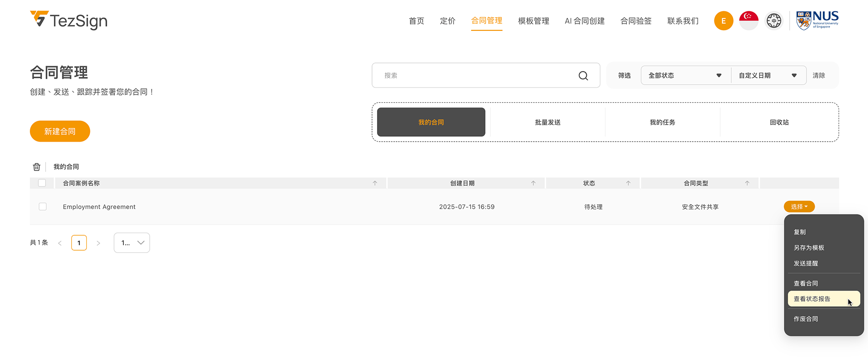
Task: Click the NUS logo
Action: click(x=817, y=20)
